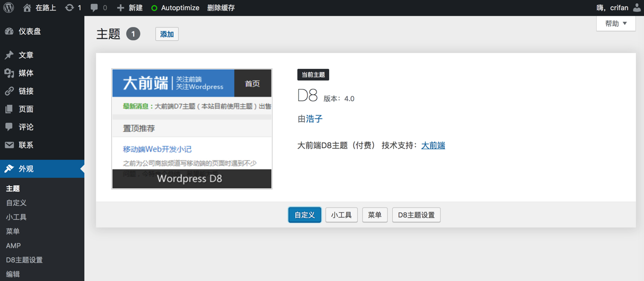The width and height of the screenshot is (644, 281).
Task: Open updates via circular arrows icon
Action: coord(69,7)
